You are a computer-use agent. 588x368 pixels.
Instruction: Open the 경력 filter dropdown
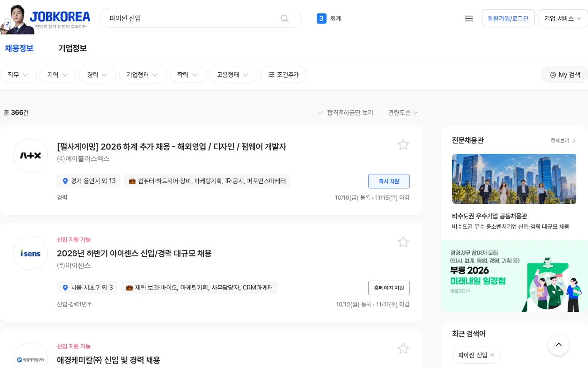click(x=98, y=75)
